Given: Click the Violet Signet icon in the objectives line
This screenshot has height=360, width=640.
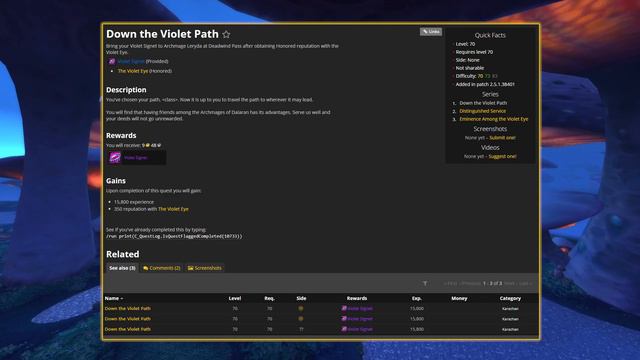Looking at the screenshot, I should [x=112, y=61].
